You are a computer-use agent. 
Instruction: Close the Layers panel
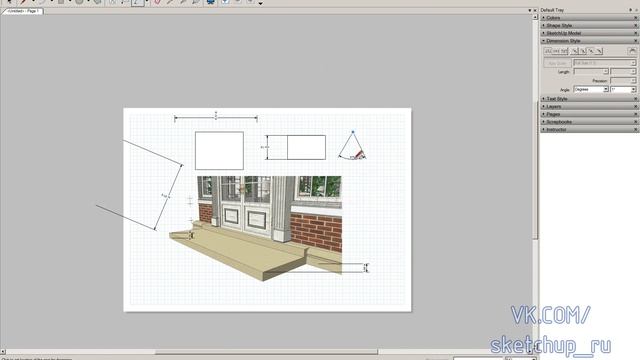pyautogui.click(x=636, y=107)
